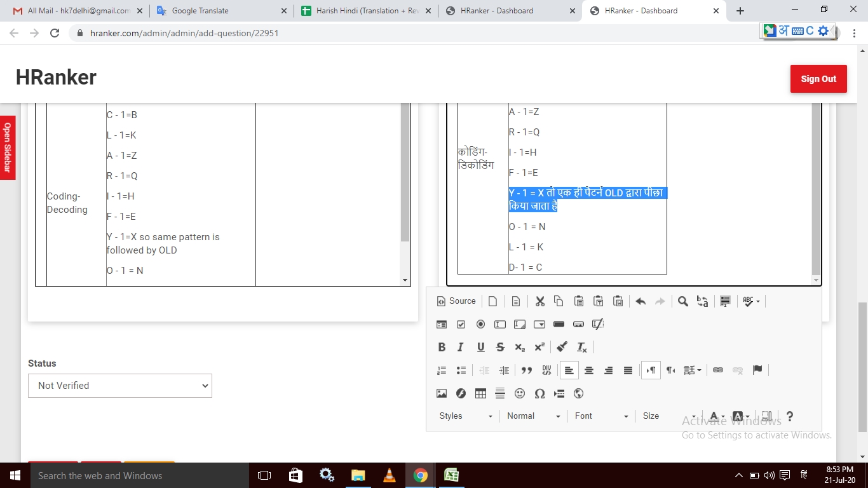Insert an Anchor with the flag icon
Screen dimensions: 868x488
coord(757,370)
